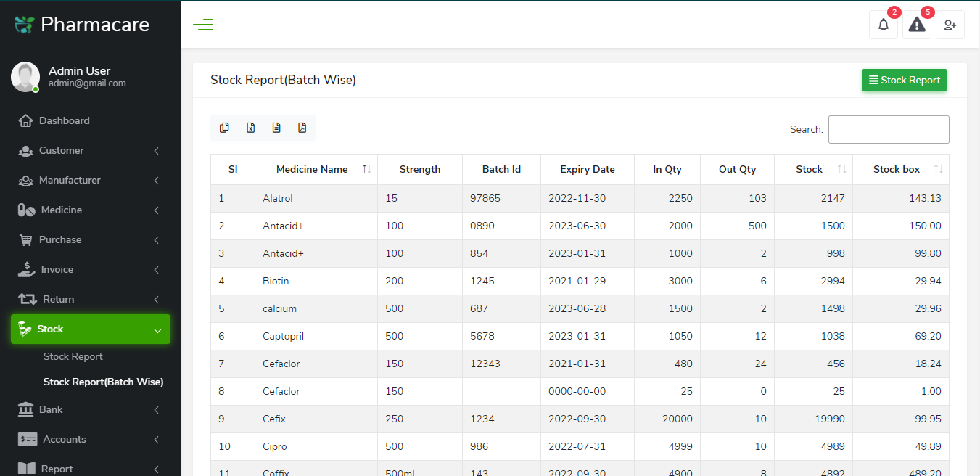This screenshot has height=476, width=980.
Task: Open the Admin User profile avatar
Action: click(x=25, y=77)
